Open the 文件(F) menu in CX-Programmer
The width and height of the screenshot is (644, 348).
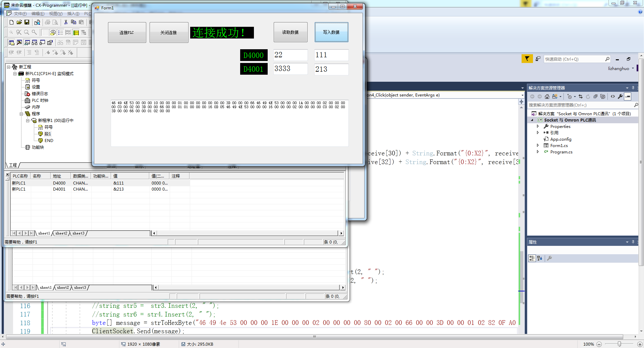20,14
